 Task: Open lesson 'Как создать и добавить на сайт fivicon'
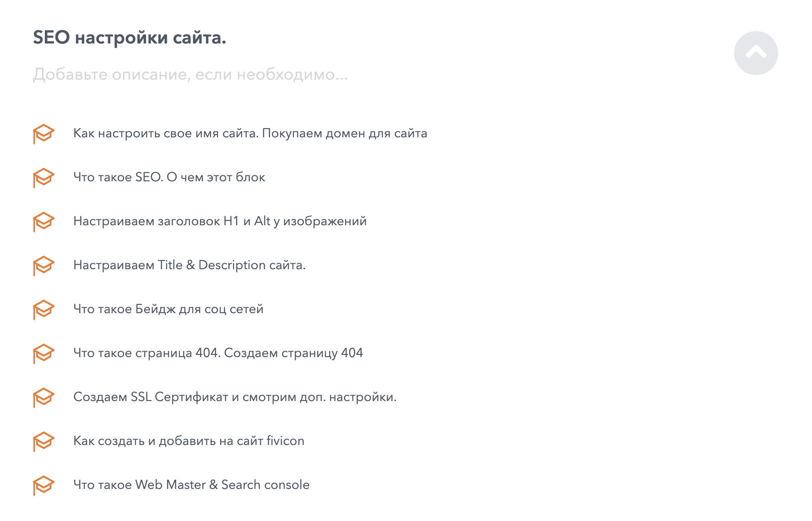189,441
